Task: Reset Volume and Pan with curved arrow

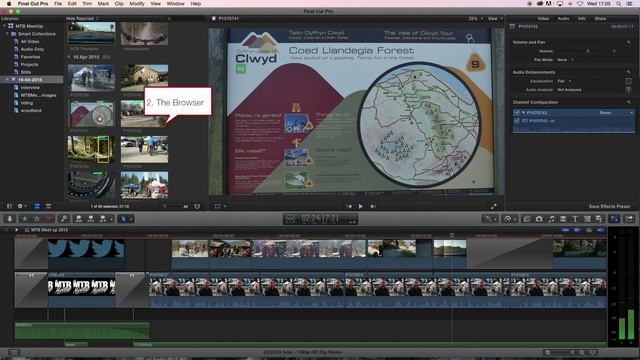Action: (629, 42)
